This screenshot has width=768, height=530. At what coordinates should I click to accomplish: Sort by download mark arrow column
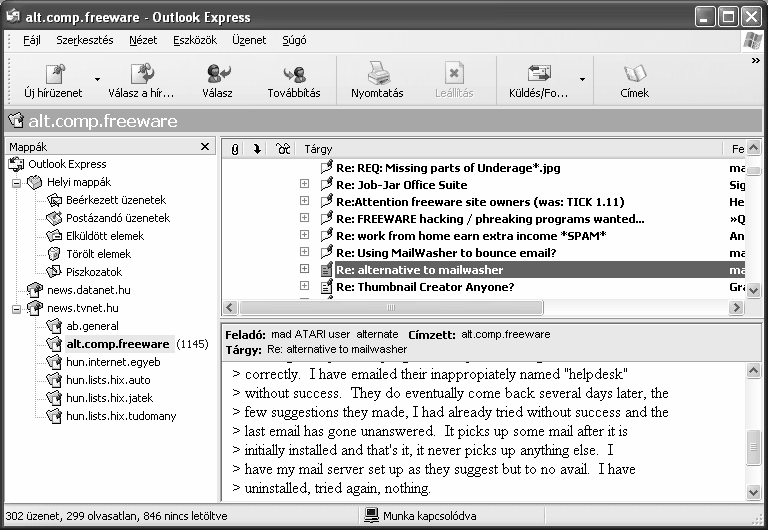257,149
